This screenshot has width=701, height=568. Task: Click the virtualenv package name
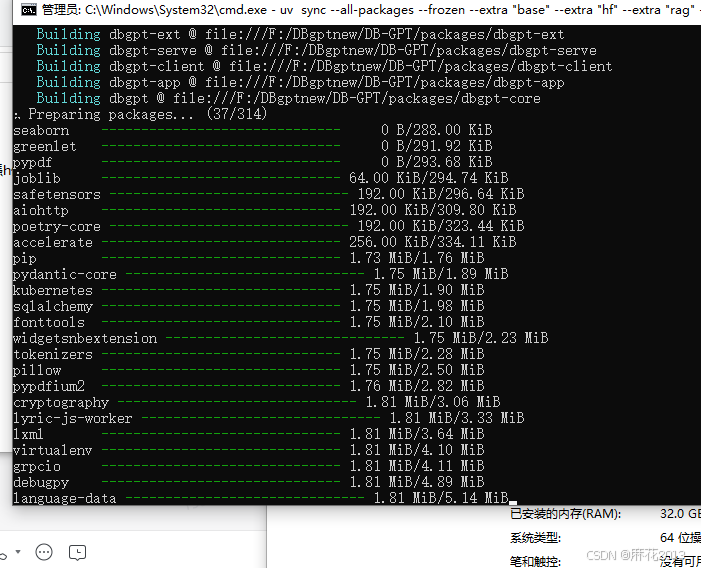[x=53, y=450]
